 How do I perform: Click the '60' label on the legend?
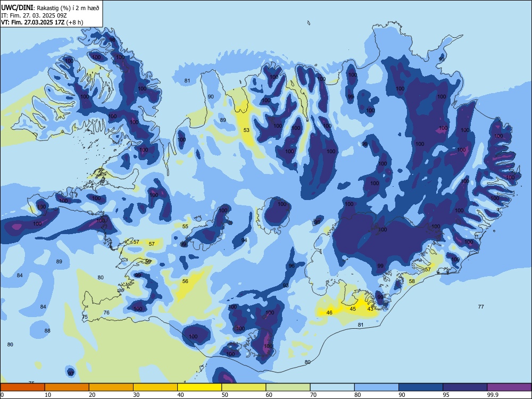click(269, 395)
